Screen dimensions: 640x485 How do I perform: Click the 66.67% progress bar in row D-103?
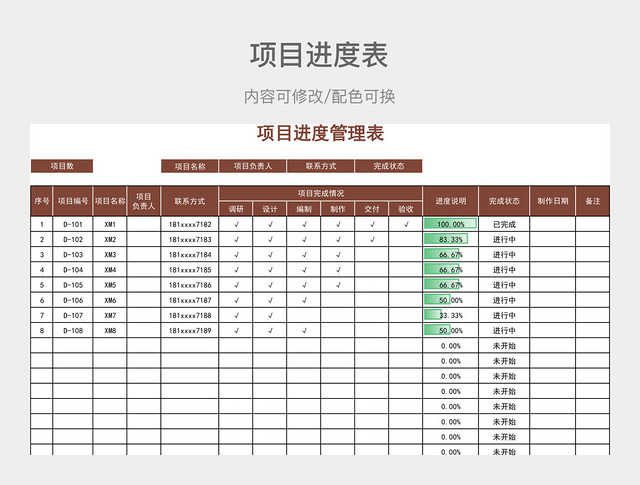click(x=442, y=254)
